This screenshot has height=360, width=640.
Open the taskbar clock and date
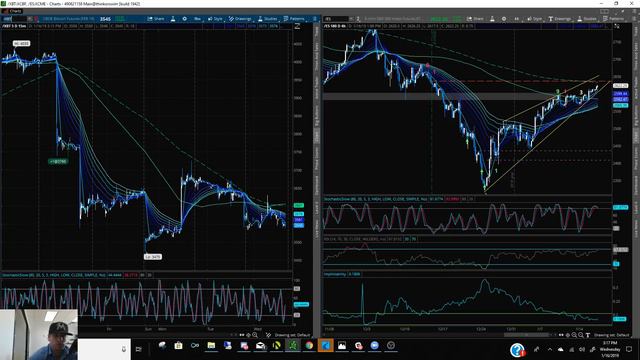coord(610,349)
